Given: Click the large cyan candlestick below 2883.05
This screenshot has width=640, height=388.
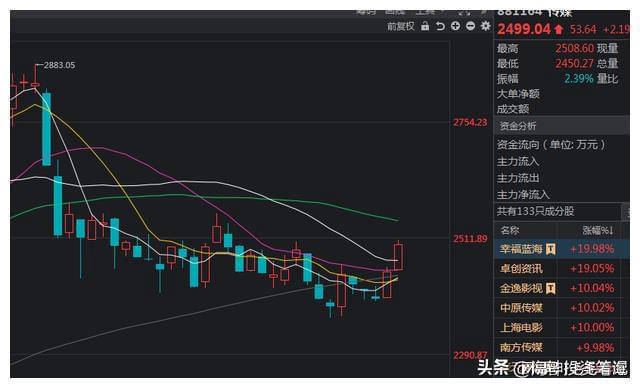Looking at the screenshot, I should coord(47,129).
